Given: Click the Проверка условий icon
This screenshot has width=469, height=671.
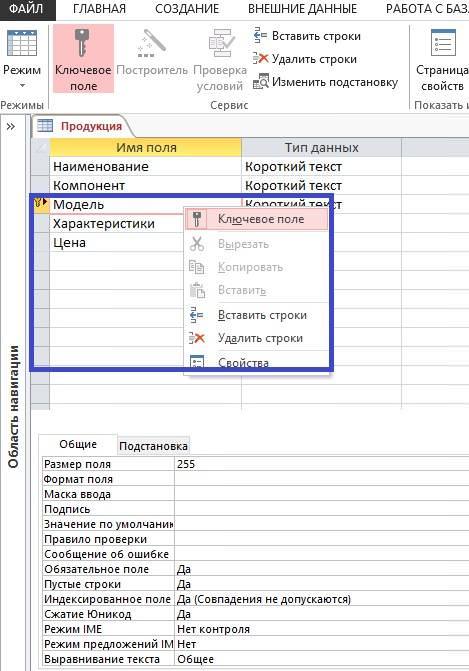Looking at the screenshot, I should (221, 44).
